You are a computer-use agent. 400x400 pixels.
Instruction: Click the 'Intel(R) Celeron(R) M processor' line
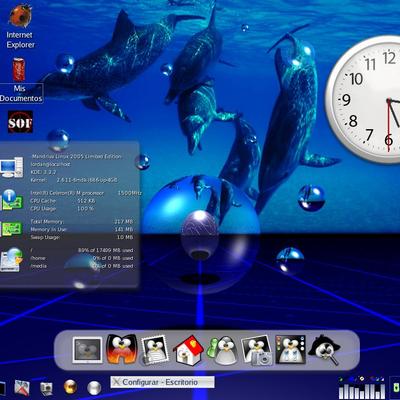coord(67,193)
